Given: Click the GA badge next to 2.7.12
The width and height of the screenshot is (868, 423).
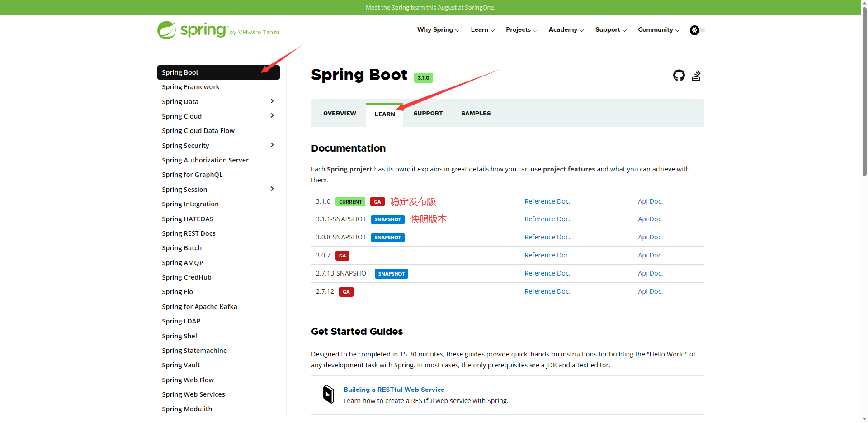Looking at the screenshot, I should 346,292.
